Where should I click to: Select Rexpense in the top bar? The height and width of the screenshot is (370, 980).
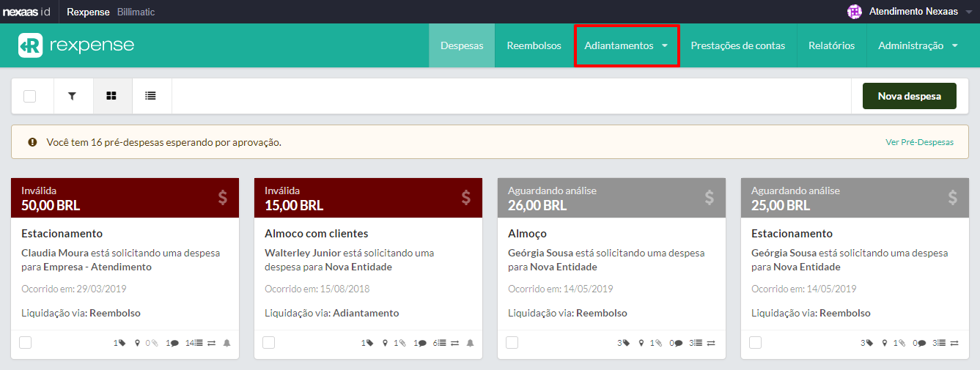88,12
